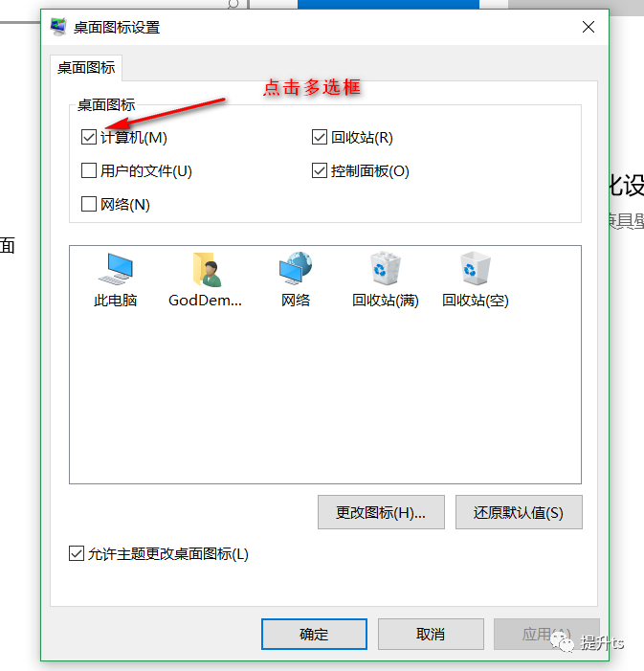This screenshot has width=644, height=671.
Task: Click the dialog title bar monitor icon
Action: point(58,27)
